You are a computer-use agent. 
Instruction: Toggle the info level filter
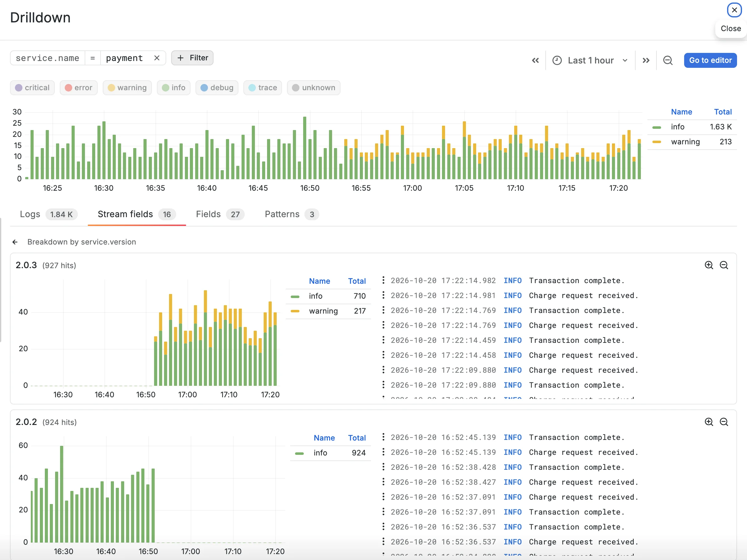[174, 88]
